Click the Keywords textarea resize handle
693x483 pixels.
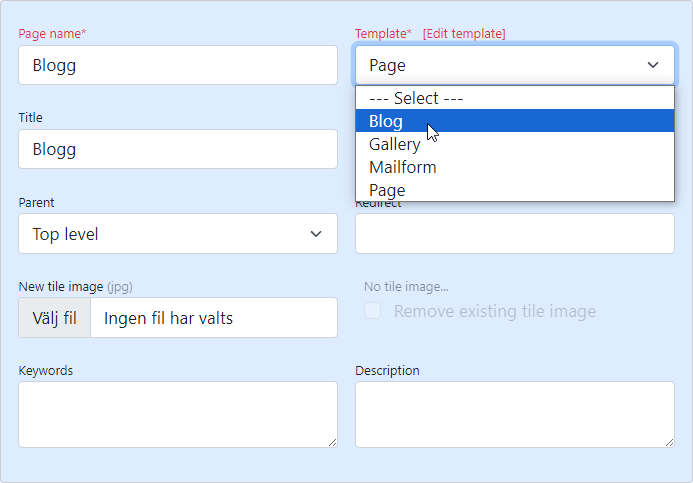point(331,441)
